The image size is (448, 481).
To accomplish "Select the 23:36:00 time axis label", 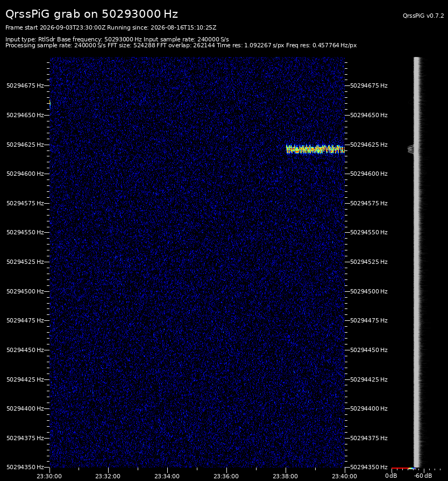I will [226, 476].
